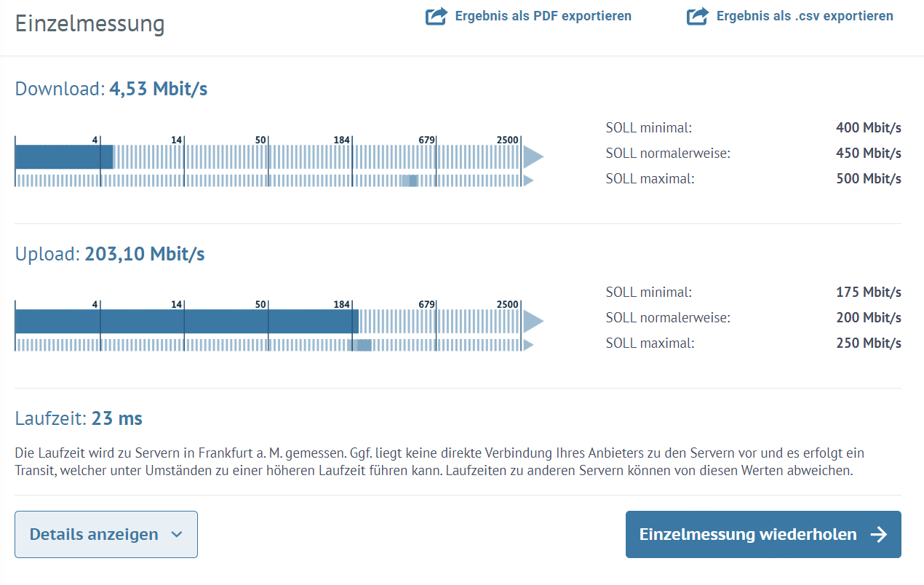
Task: Click Upload SOLL range marker near 184
Action: [360, 345]
